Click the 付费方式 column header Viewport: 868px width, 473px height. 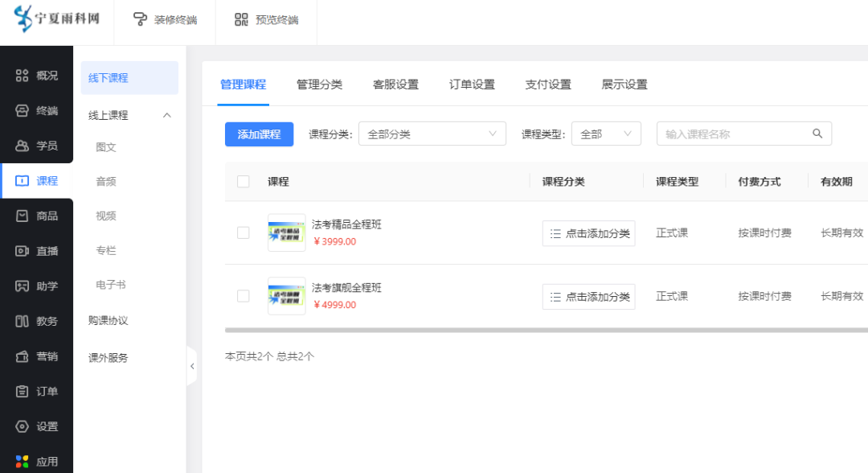759,182
